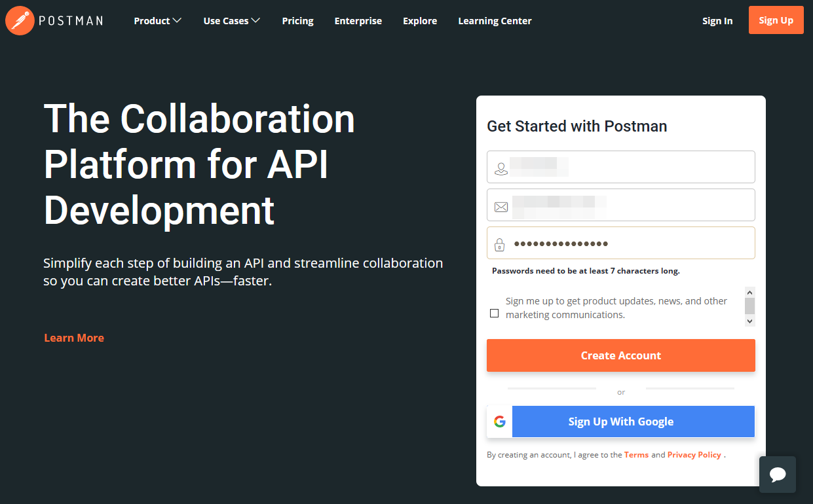The image size is (813, 504).
Task: Click the user icon in username field
Action: 501,169
